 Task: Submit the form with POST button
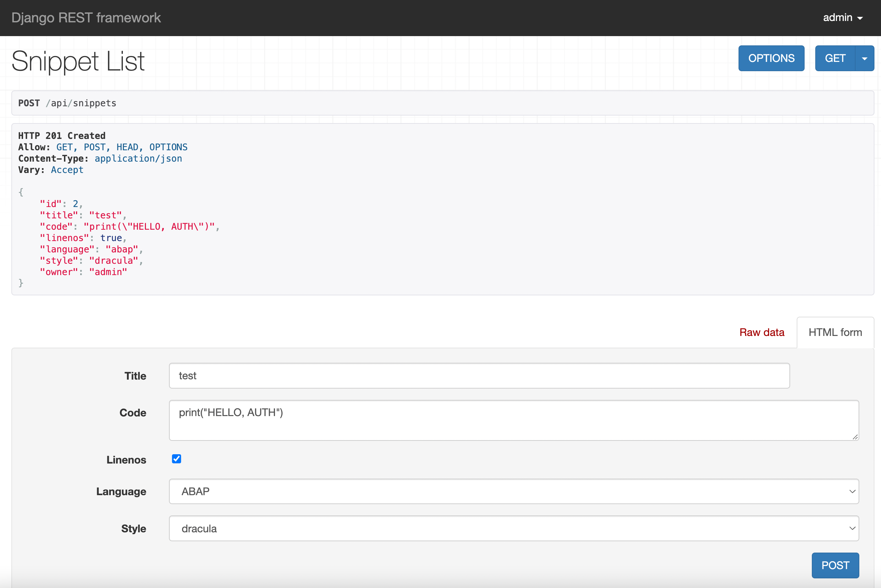835,565
